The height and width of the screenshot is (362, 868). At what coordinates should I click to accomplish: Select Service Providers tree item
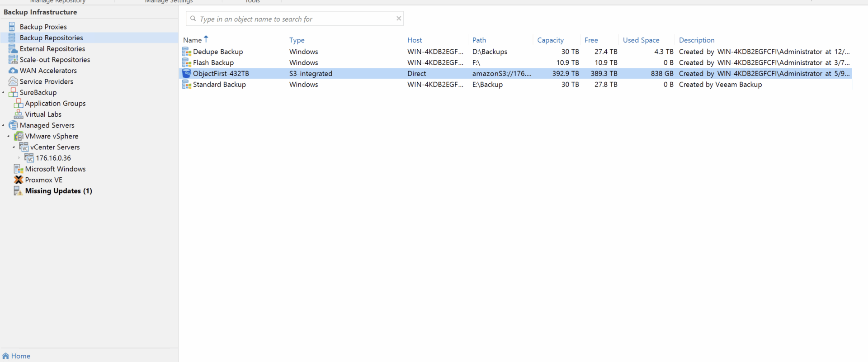point(47,81)
